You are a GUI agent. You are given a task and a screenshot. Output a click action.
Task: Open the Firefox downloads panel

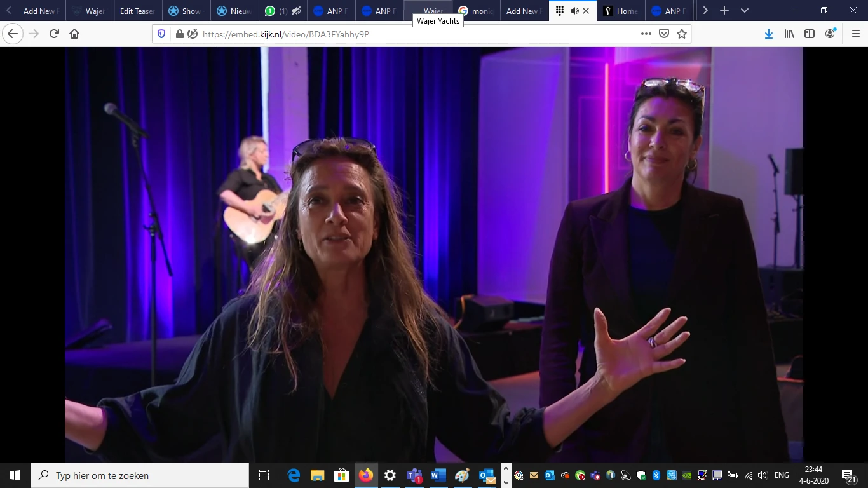tap(769, 34)
